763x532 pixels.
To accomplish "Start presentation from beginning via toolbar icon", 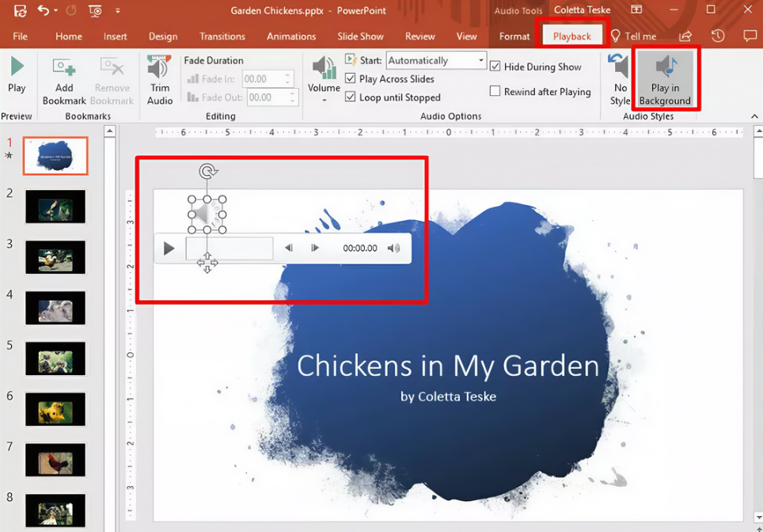I will coord(95,10).
